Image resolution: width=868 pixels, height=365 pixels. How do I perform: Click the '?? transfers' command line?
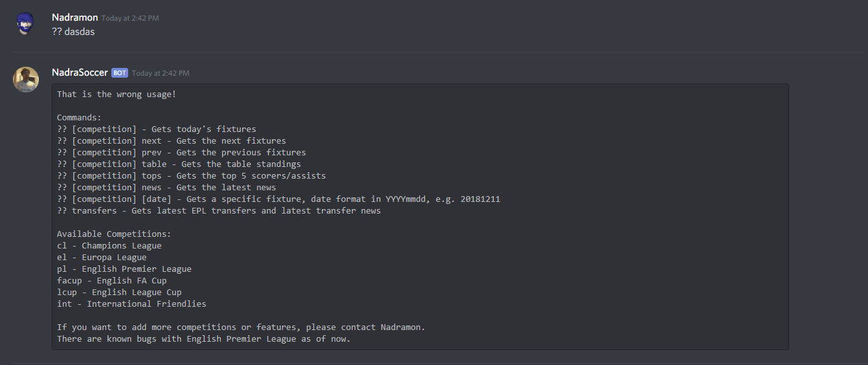[x=219, y=211]
